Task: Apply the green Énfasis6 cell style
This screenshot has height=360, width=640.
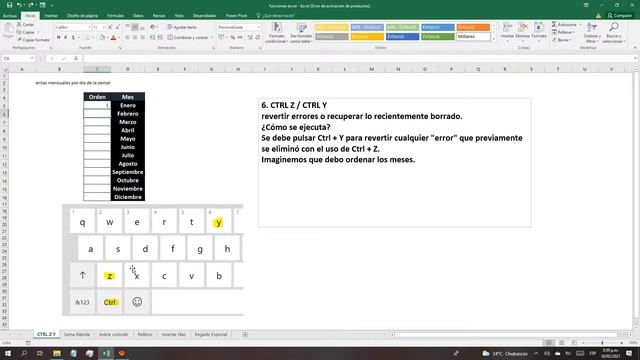Action: pos(438,36)
